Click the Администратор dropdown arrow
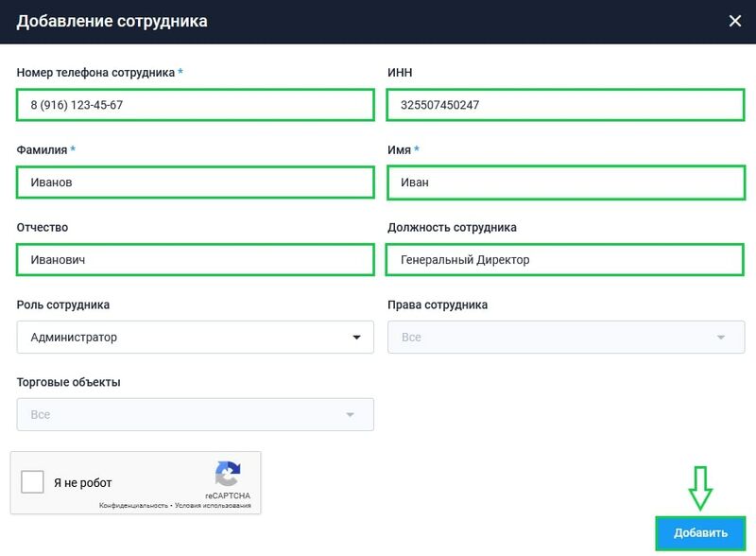 tap(356, 338)
